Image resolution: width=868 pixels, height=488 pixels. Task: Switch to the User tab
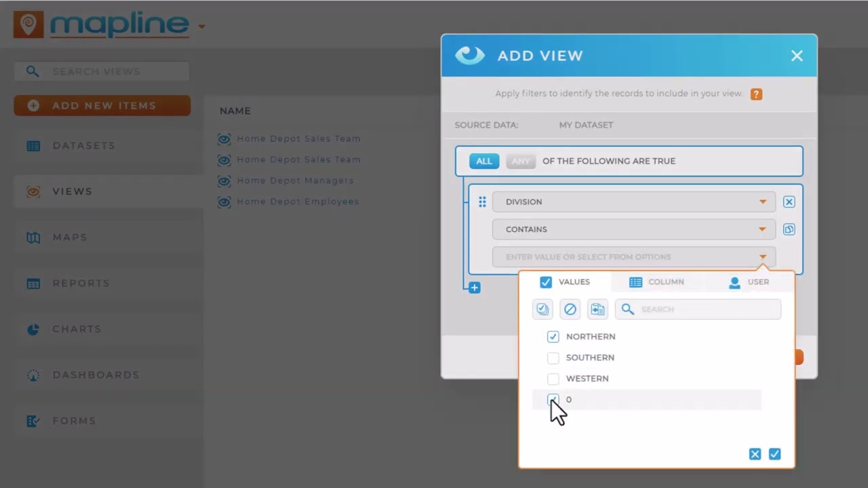click(x=749, y=282)
